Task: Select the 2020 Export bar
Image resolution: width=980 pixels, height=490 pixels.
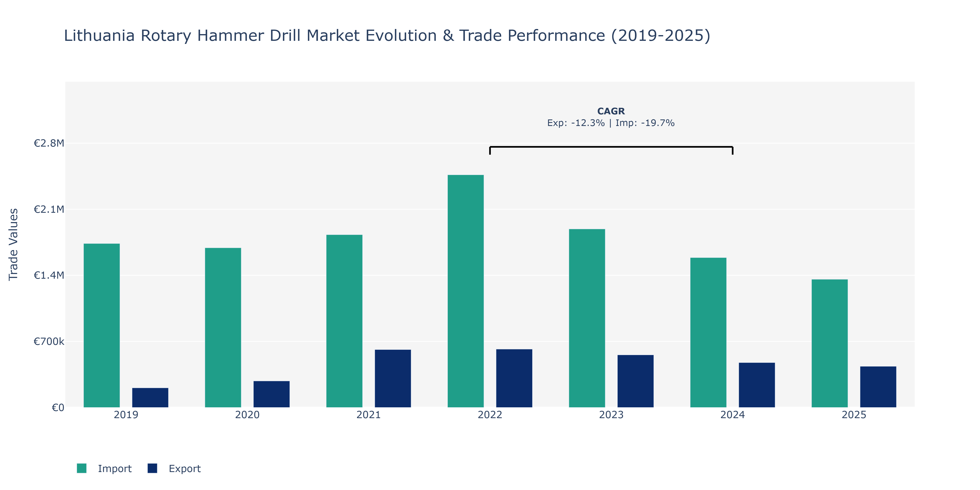Action: pos(272,394)
